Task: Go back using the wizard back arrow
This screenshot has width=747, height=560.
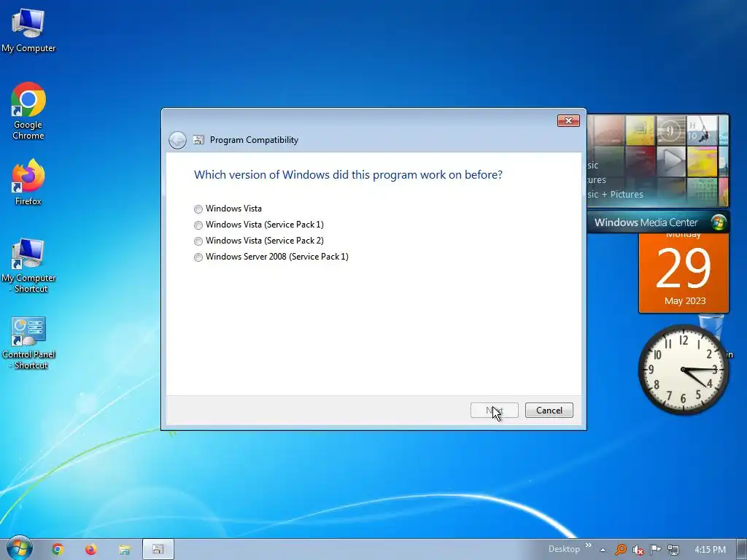Action: 177,140
